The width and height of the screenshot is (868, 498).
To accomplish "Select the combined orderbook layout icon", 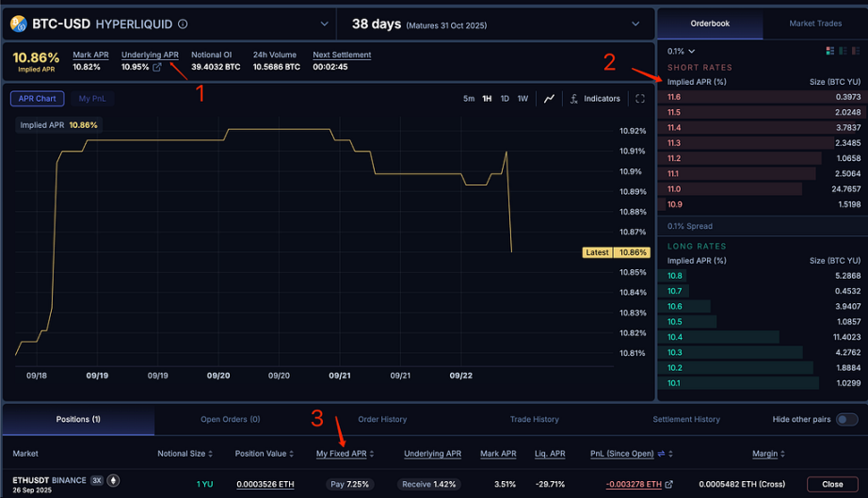I will tap(828, 51).
